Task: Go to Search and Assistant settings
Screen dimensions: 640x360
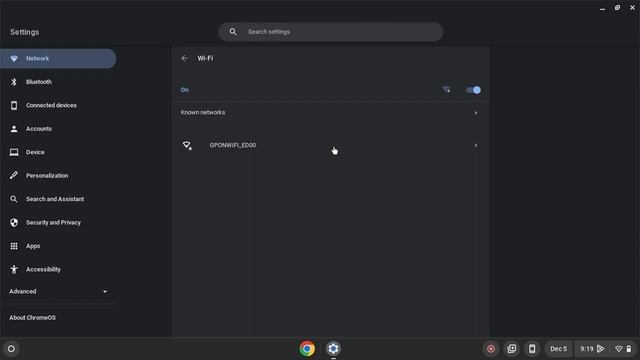Action: click(58, 199)
